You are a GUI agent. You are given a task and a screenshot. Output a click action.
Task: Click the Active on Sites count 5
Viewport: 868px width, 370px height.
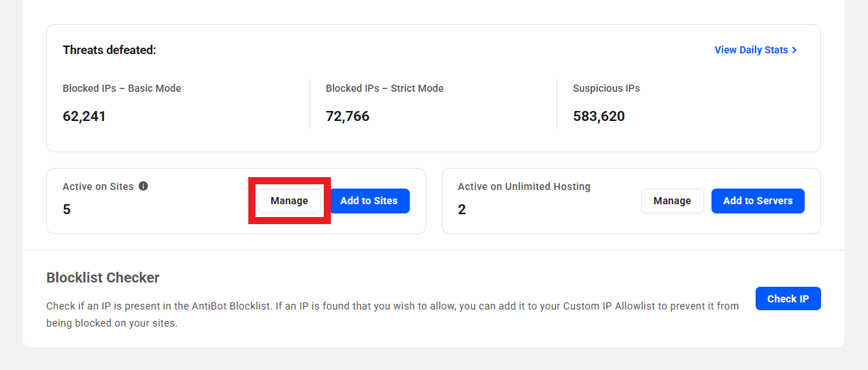coord(67,209)
